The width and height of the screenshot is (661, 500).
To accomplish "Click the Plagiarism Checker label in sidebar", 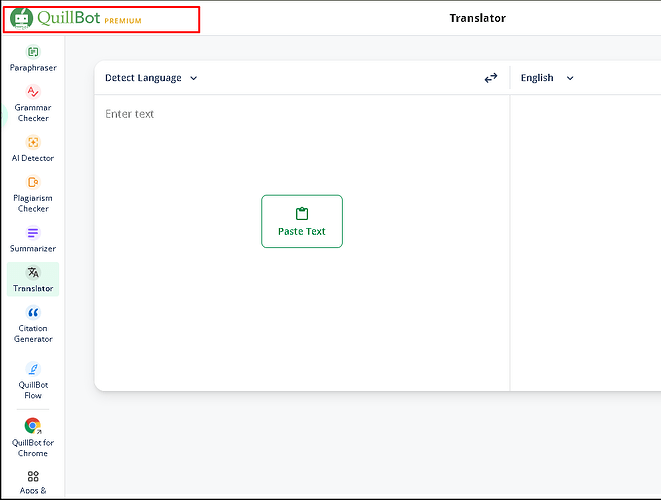I will point(33,203).
